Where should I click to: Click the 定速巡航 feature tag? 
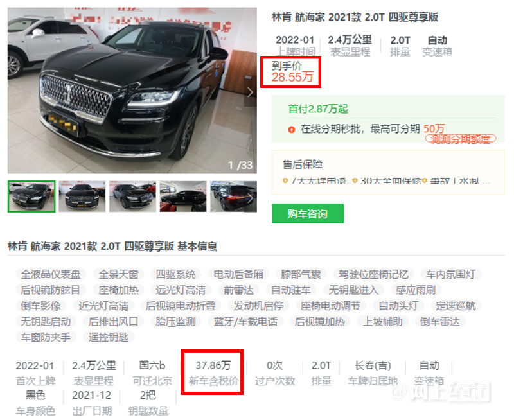(456, 306)
